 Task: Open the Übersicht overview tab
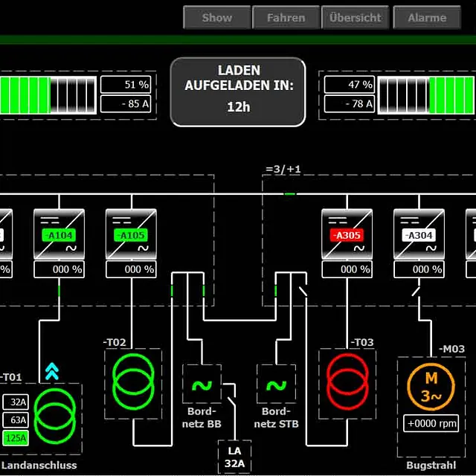356,17
